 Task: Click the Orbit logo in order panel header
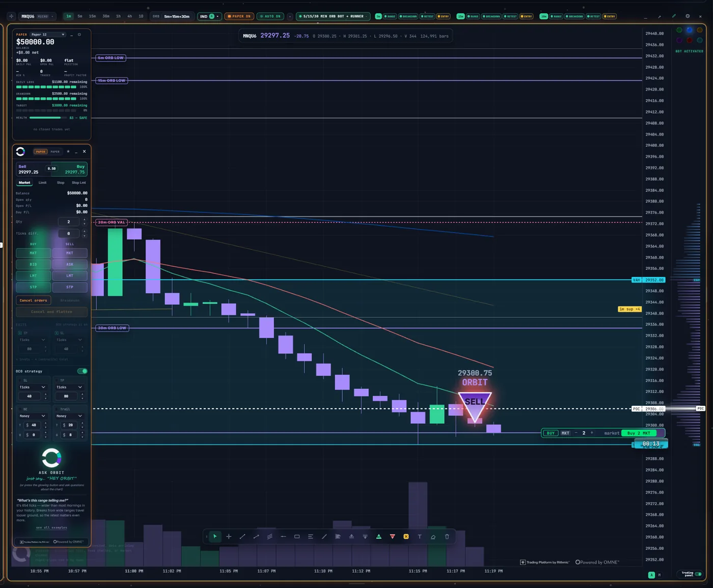20,152
